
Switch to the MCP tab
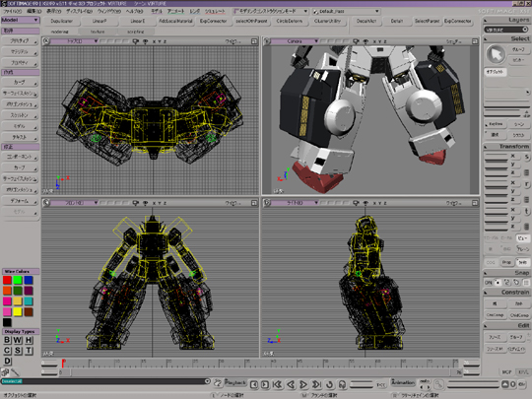coord(506,372)
